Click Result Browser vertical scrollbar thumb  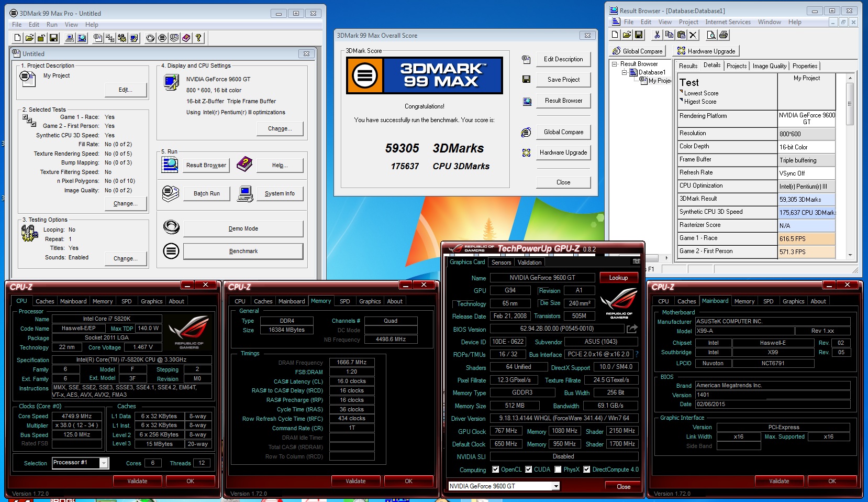point(850,103)
